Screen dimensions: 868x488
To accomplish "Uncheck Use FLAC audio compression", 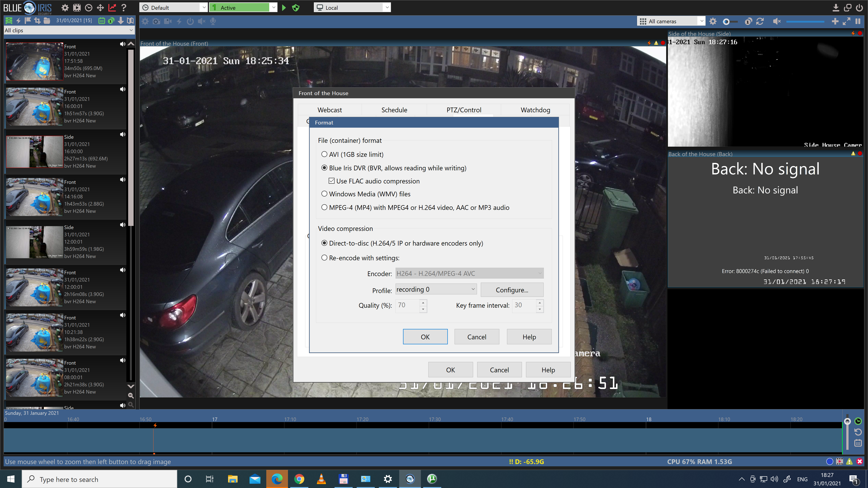I will click(332, 181).
